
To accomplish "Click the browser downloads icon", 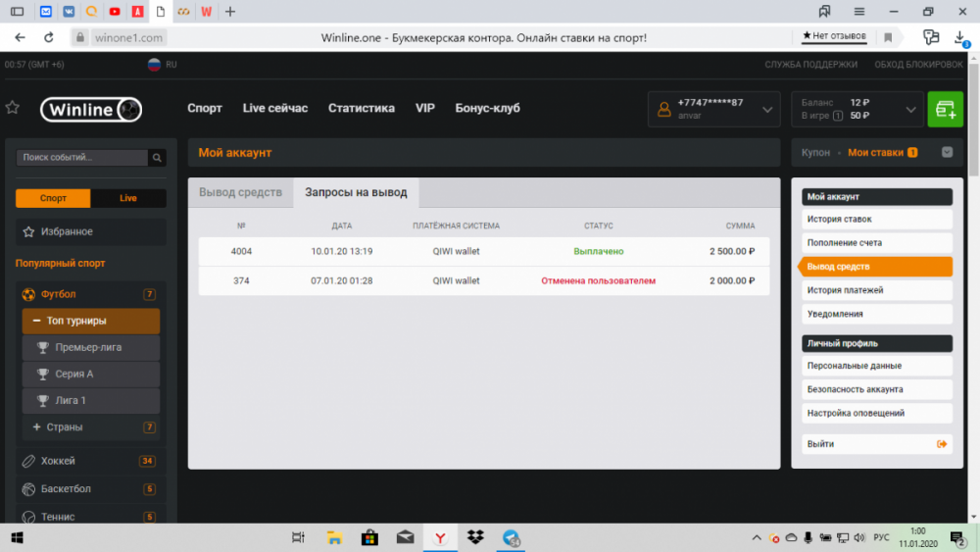I will coord(960,37).
